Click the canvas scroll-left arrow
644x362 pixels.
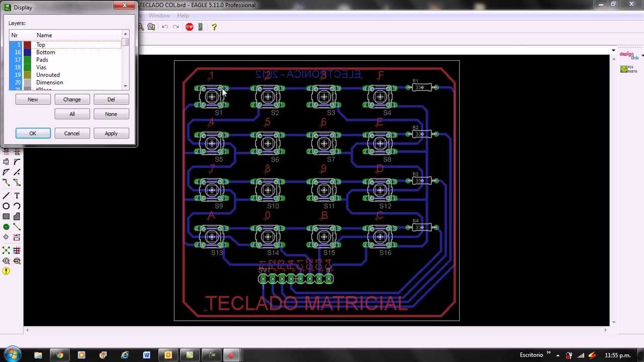(x=27, y=330)
